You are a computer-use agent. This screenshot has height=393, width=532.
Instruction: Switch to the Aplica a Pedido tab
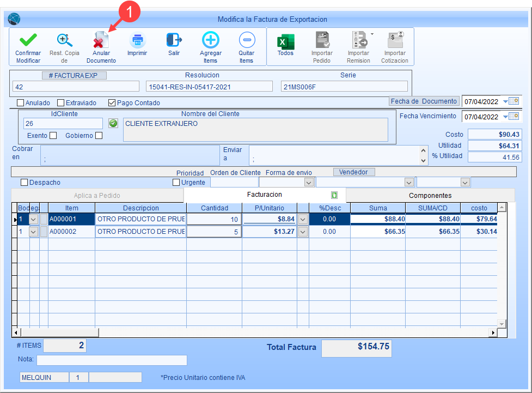point(97,195)
